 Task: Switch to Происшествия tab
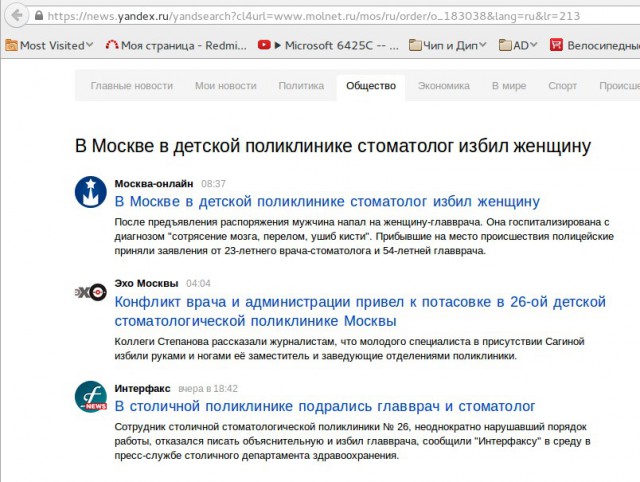(x=619, y=86)
